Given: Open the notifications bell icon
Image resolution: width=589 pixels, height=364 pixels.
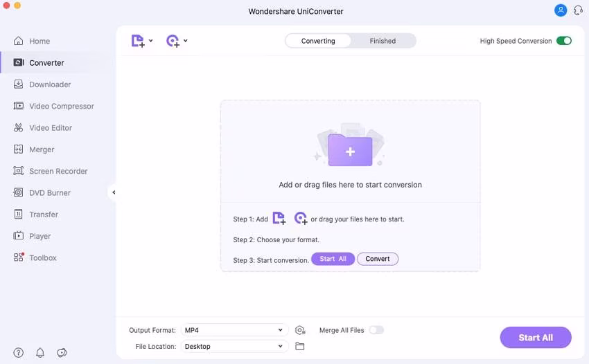Looking at the screenshot, I should point(40,352).
